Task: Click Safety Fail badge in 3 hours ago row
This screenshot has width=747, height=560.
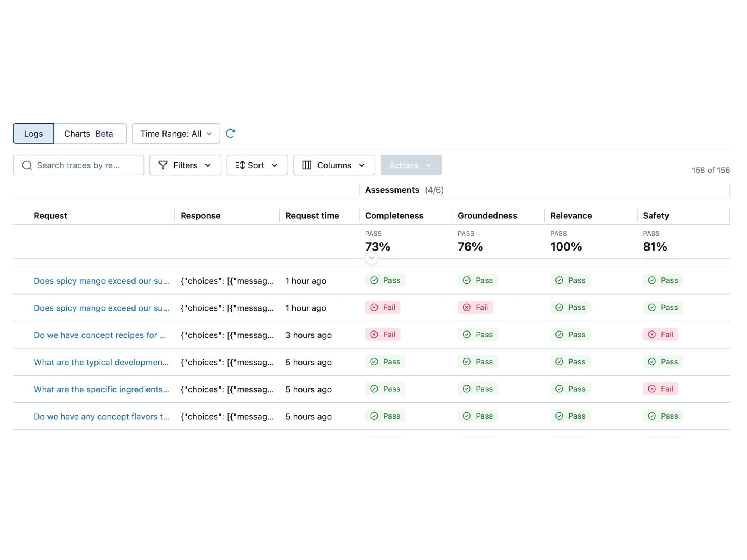Action: coord(660,335)
